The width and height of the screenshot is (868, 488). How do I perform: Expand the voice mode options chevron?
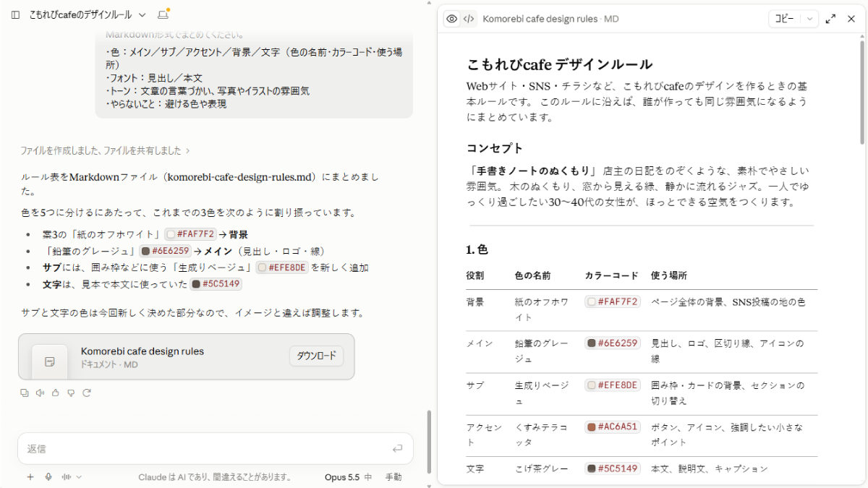[80, 476]
